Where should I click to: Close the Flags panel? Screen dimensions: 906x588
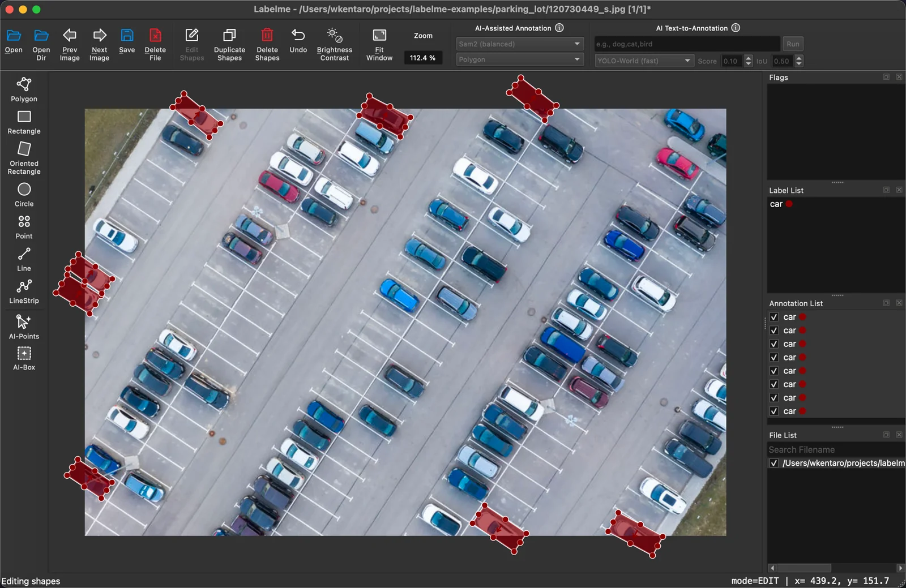899,77
